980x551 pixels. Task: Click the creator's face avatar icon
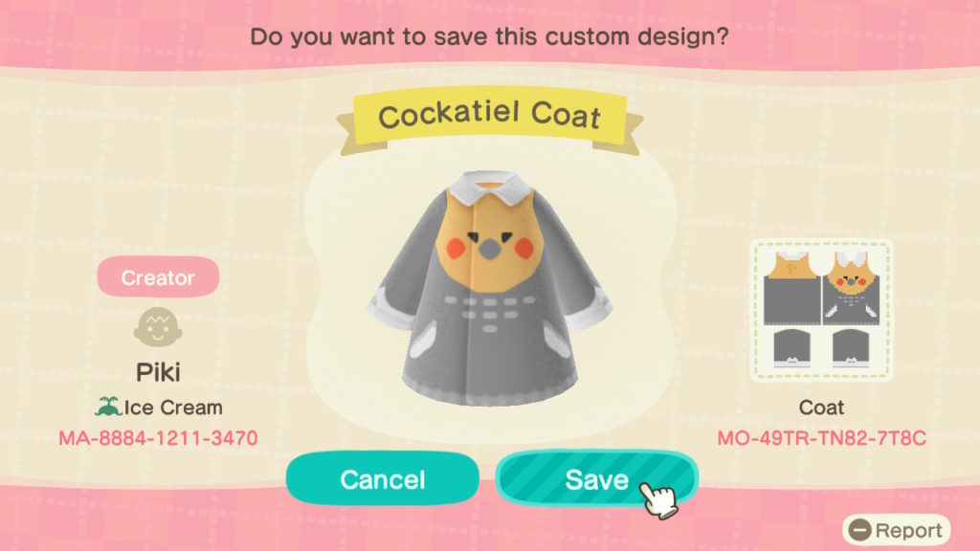click(158, 327)
